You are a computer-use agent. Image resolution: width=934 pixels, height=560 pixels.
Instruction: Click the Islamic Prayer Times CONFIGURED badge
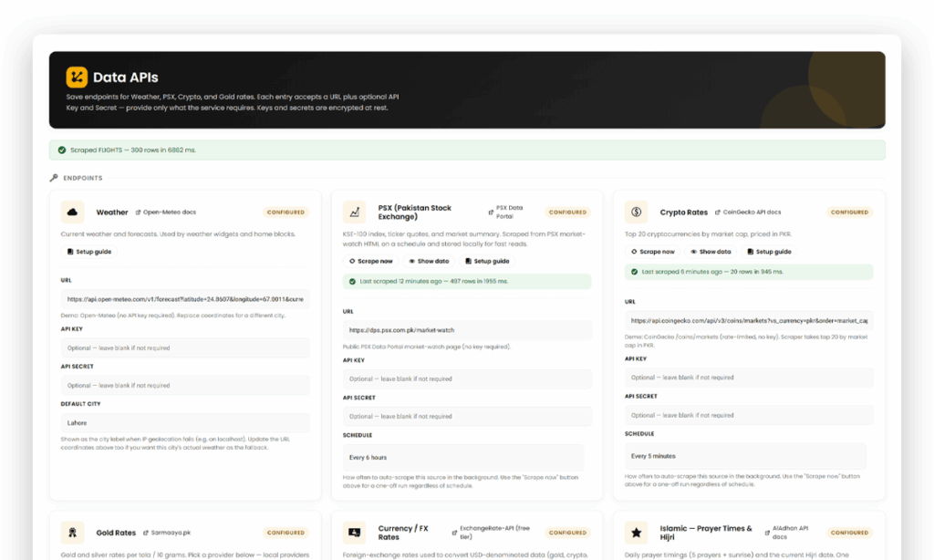[x=849, y=533]
